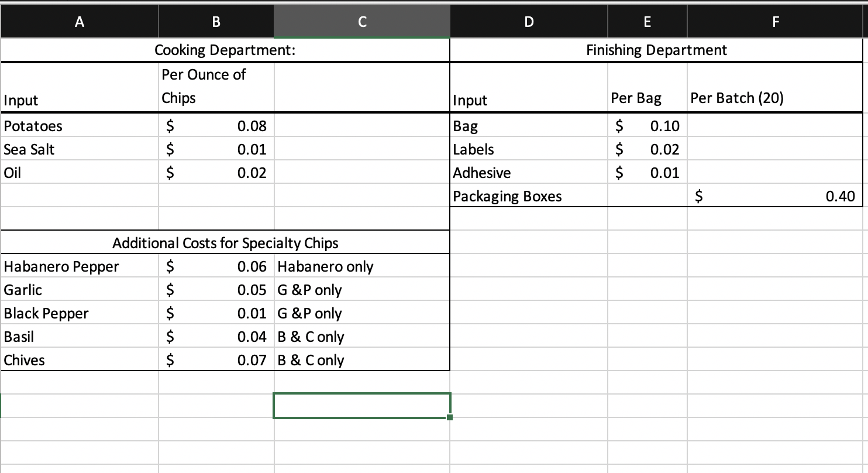Select column B header
Screen dimensions: 868x473
point(216,22)
